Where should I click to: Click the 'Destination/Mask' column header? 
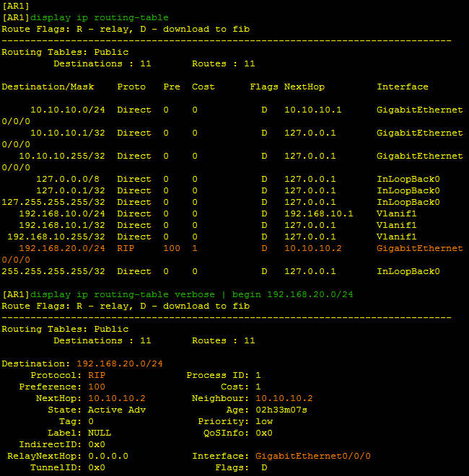45,87
